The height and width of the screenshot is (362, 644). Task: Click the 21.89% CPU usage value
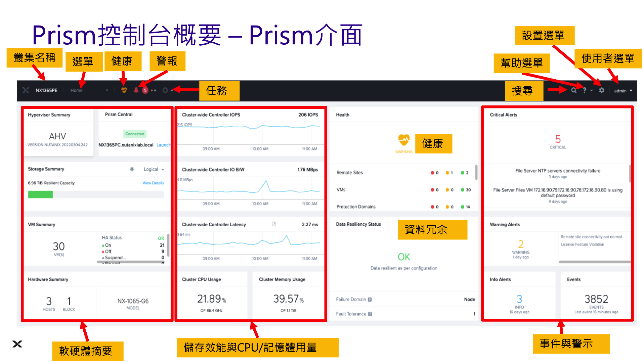point(212,299)
